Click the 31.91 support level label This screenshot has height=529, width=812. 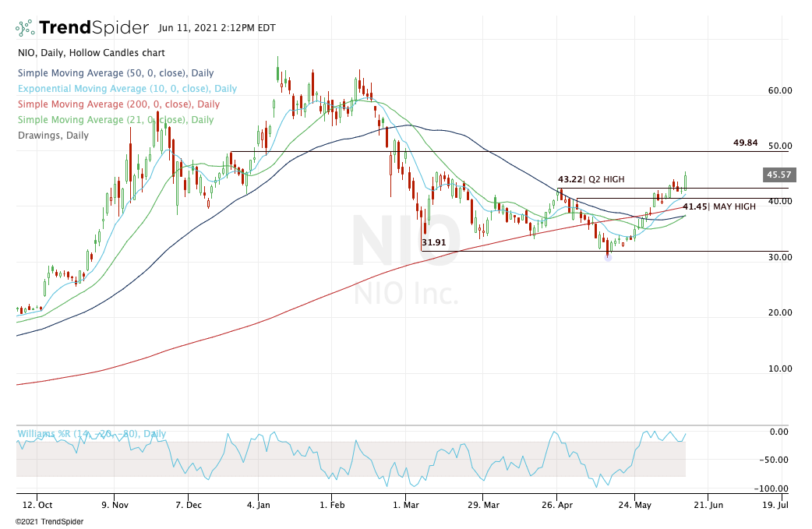[x=433, y=242]
